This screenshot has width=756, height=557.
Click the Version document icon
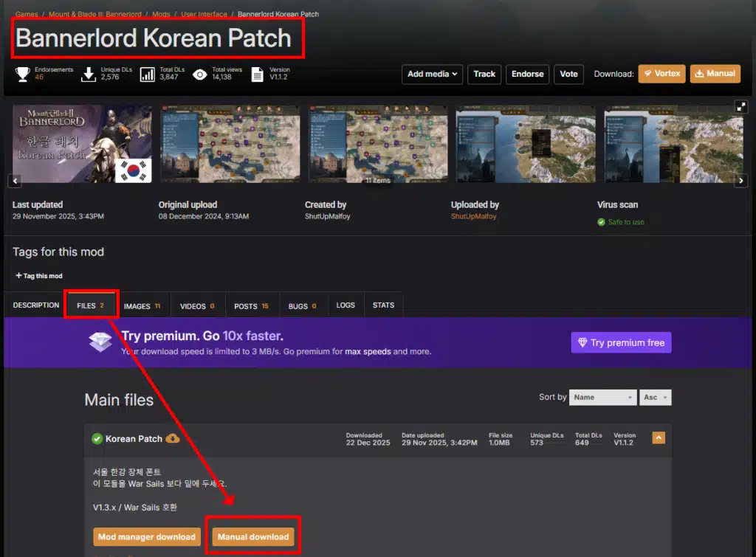pos(258,75)
